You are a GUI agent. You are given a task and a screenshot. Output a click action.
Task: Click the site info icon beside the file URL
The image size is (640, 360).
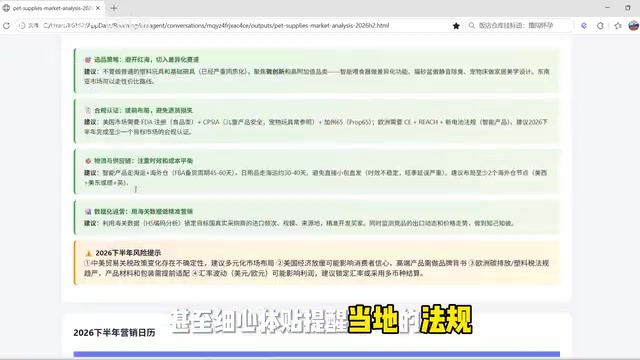coord(22,25)
